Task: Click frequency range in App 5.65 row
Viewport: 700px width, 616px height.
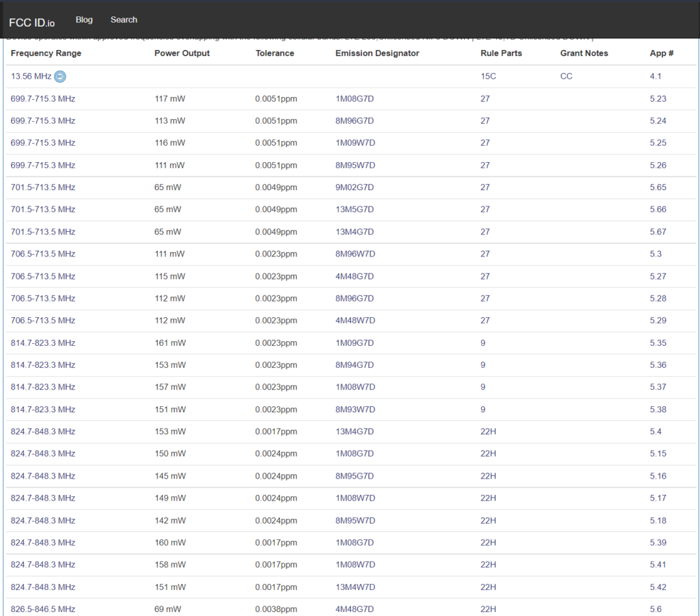Action: (x=43, y=187)
